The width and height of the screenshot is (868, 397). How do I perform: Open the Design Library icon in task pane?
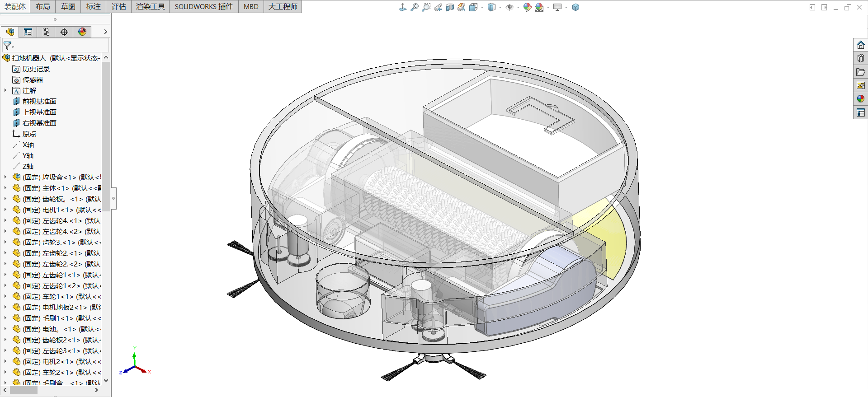(860, 58)
